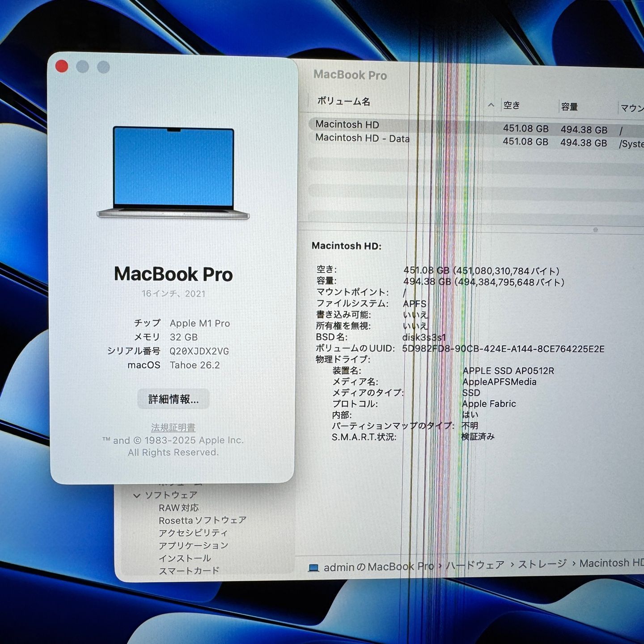Click the AppleAPFSMedia media name
This screenshot has height=644, width=644.
click(x=499, y=382)
